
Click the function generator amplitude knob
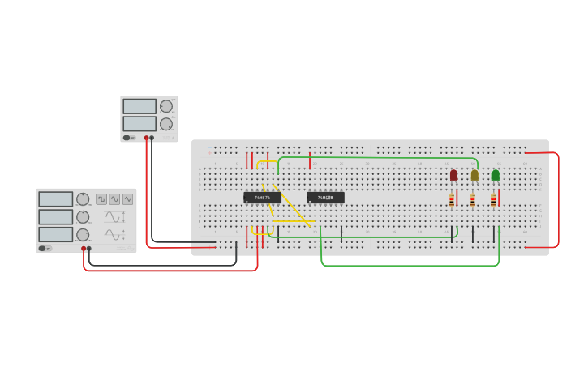coord(83,217)
